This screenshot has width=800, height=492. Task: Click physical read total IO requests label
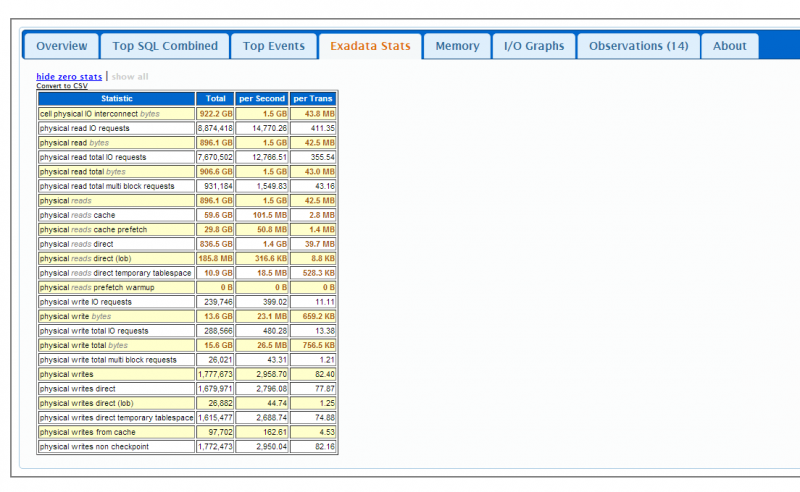coord(93,157)
